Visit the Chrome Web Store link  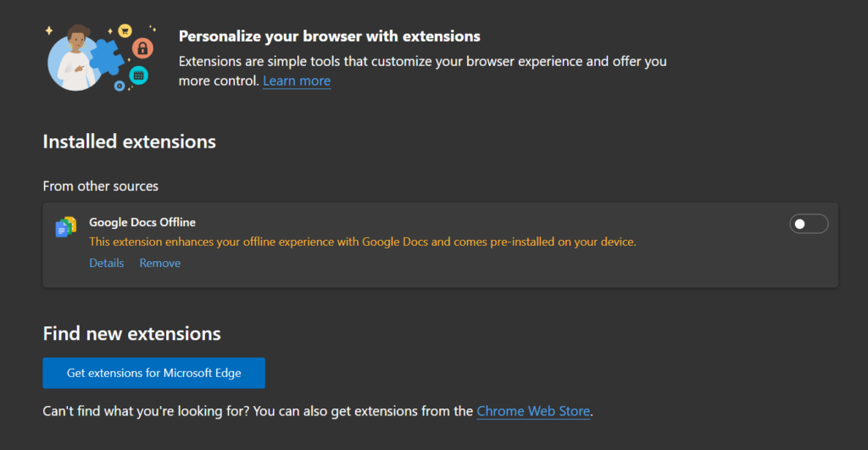533,412
